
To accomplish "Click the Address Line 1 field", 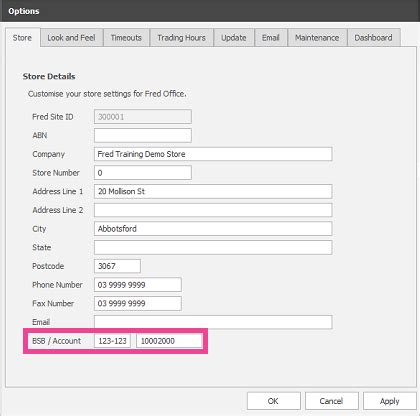I will pyautogui.click(x=213, y=191).
